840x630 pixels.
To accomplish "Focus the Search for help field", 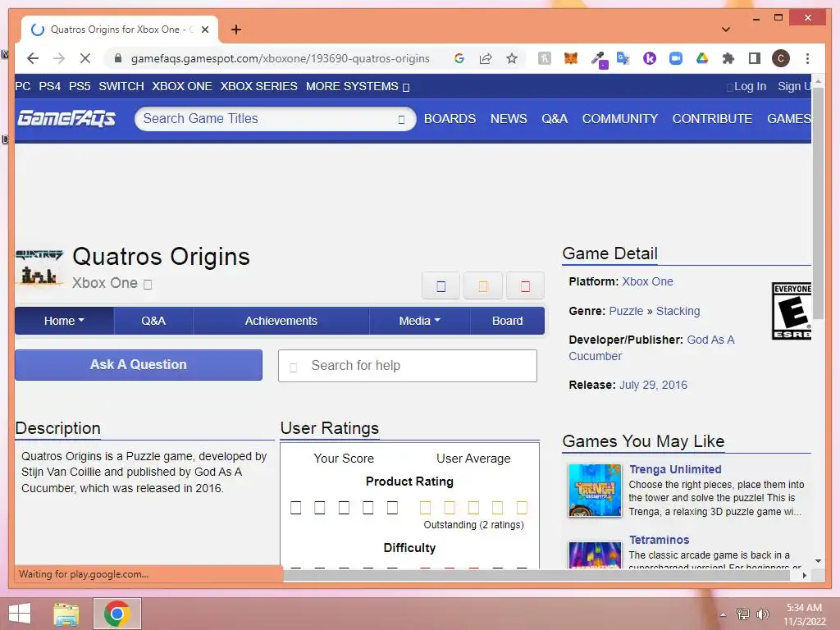I will coord(408,366).
